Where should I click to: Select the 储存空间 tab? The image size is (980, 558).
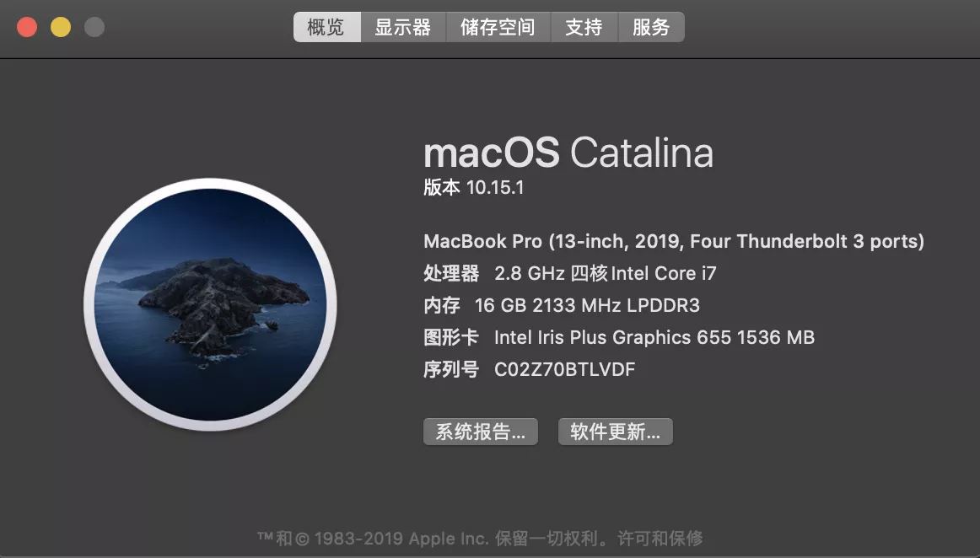[498, 27]
